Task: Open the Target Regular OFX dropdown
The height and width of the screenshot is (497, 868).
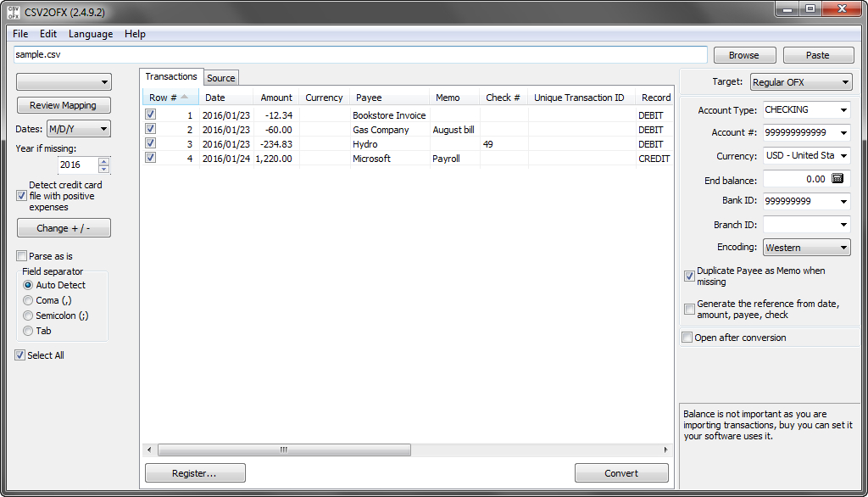Action: 801,82
